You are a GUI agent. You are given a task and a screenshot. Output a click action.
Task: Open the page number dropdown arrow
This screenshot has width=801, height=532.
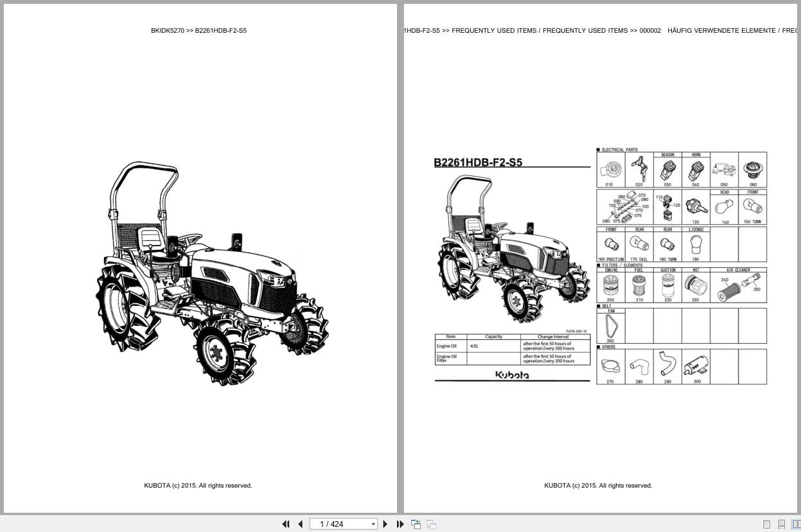pyautogui.click(x=373, y=524)
